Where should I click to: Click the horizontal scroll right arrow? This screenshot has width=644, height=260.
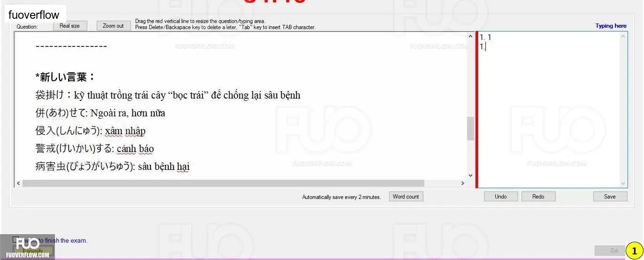tap(463, 184)
